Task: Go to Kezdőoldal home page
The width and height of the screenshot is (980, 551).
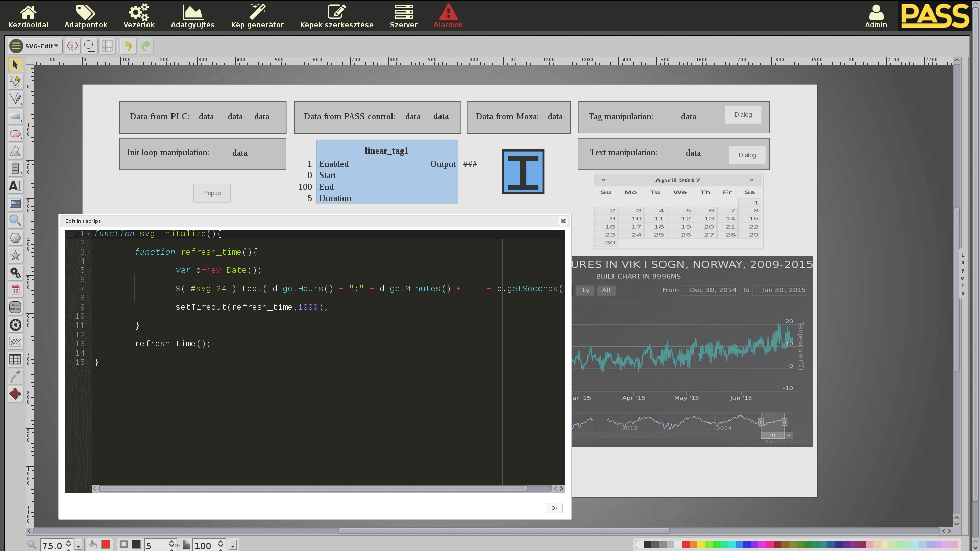Action: tap(28, 16)
